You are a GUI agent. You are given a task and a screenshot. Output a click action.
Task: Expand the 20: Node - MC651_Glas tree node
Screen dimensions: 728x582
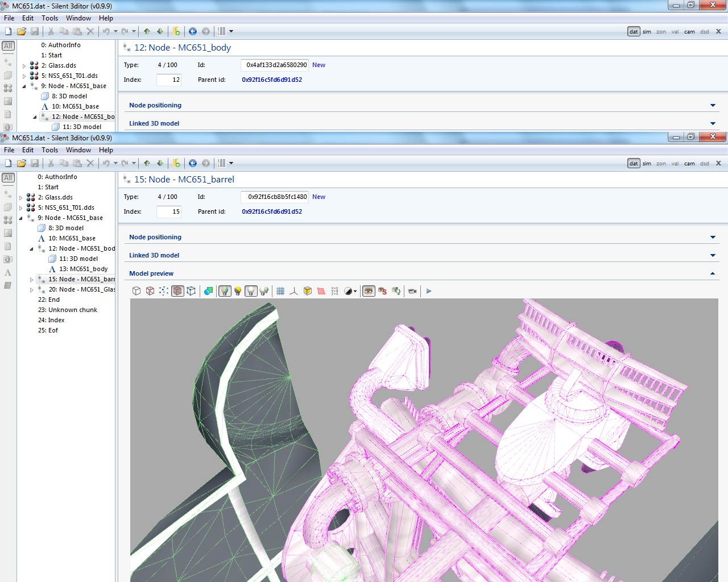32,290
